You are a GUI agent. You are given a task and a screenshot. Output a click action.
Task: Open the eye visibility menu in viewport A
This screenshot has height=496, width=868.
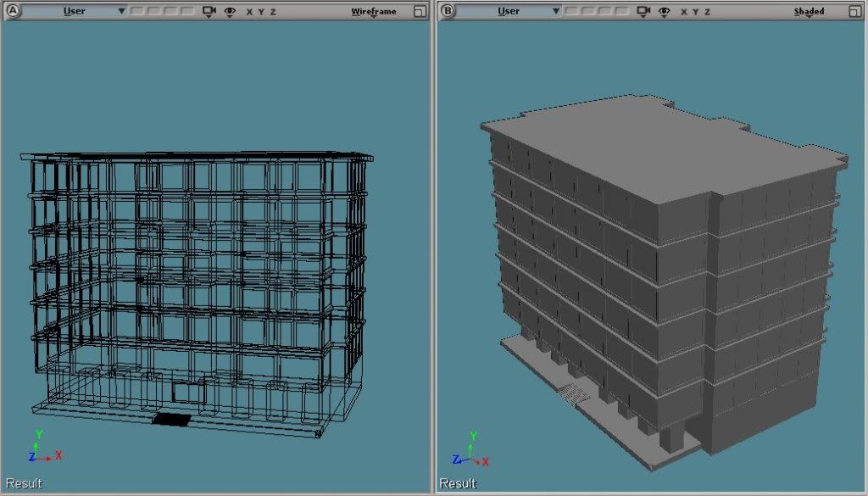230,12
